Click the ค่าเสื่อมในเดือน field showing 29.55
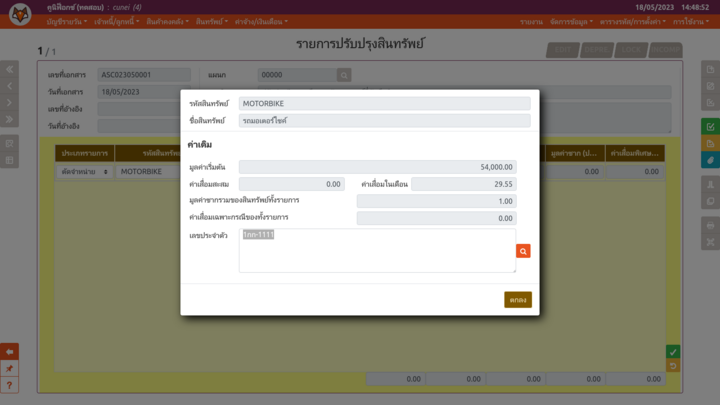Viewport: 720px width, 405px height. pyautogui.click(x=464, y=184)
